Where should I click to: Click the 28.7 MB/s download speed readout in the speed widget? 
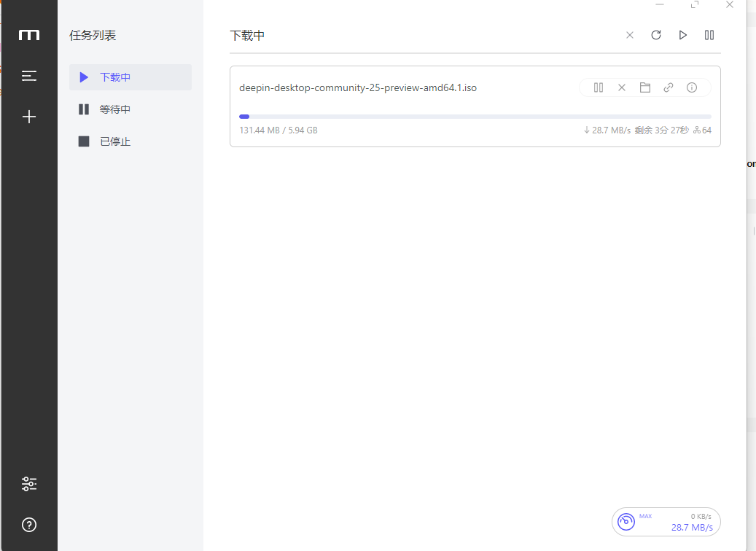(x=692, y=528)
